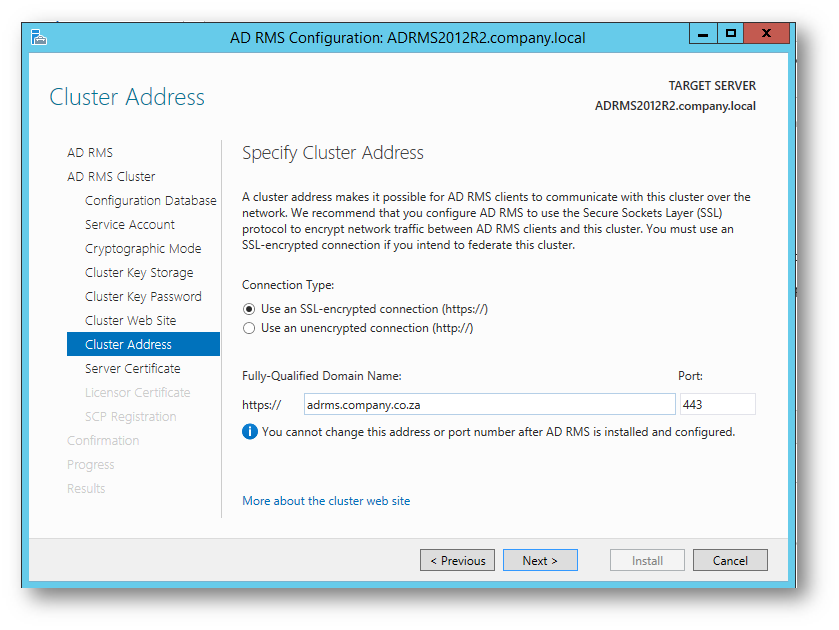Click into the Port field showing 443
The height and width of the screenshot is (630, 839).
click(x=718, y=404)
